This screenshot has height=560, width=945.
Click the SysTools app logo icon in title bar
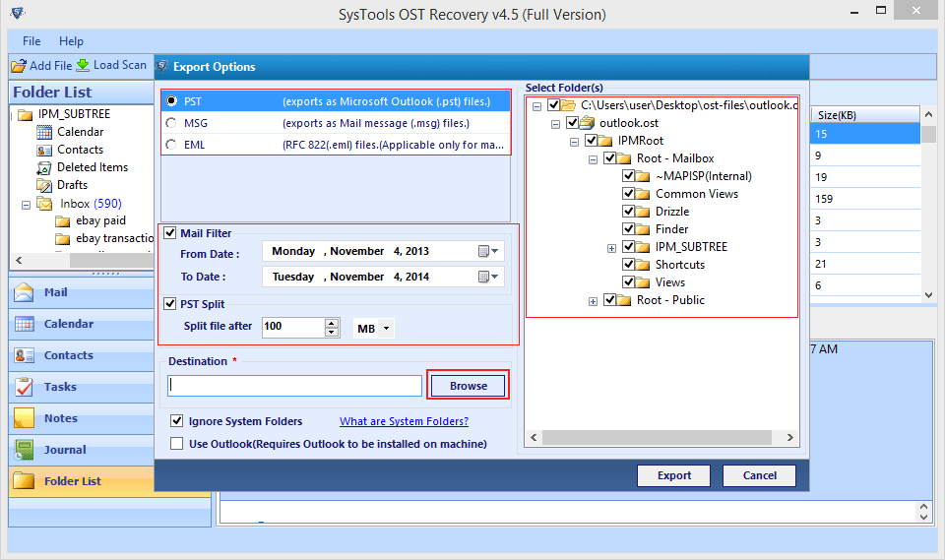pos(18,13)
